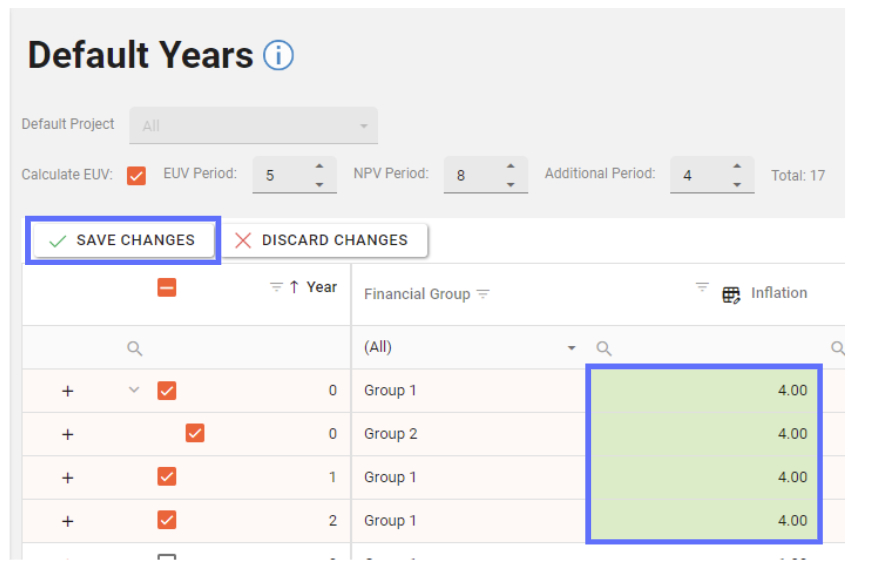
Task: Uncheck the Group 2 row checkbox
Action: (x=195, y=434)
